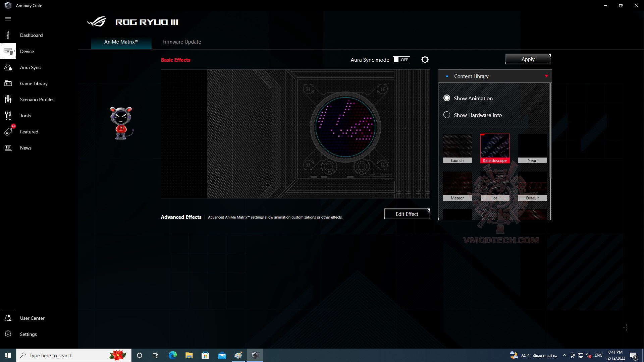Expand the hamburger navigation menu
This screenshot has height=362, width=644.
click(8, 19)
